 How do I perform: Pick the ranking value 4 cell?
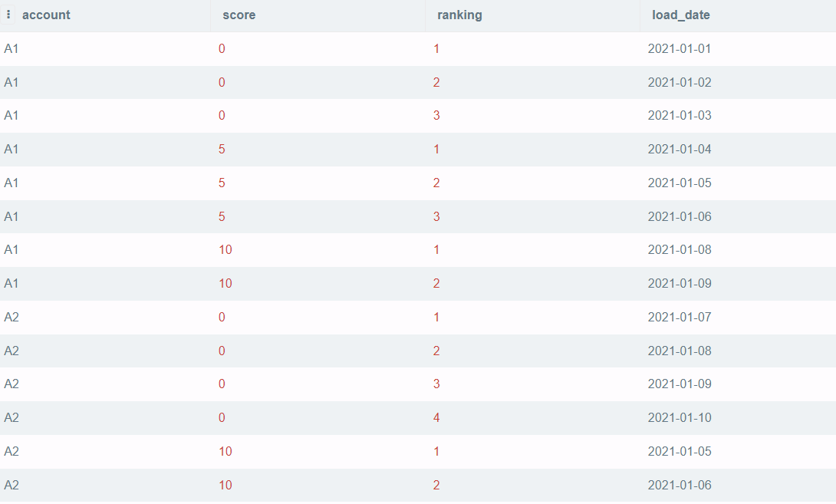pyautogui.click(x=436, y=417)
